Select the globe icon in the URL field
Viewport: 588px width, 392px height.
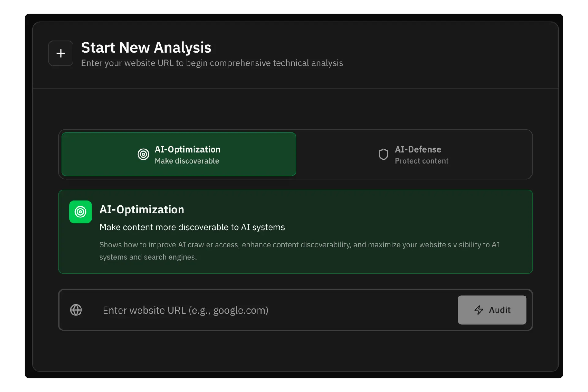pyautogui.click(x=76, y=310)
